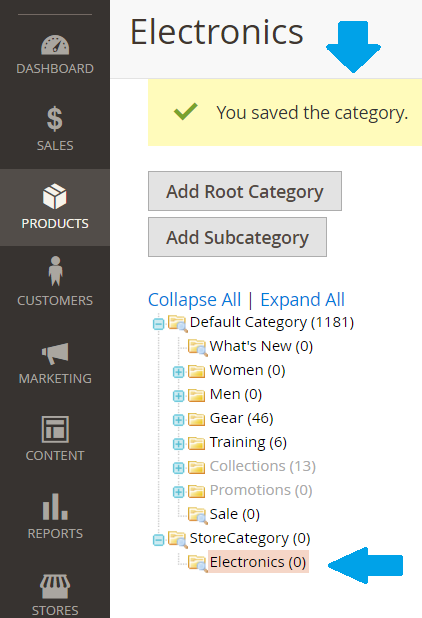Collapse the Default Category node
The width and height of the screenshot is (422, 618).
tap(158, 324)
